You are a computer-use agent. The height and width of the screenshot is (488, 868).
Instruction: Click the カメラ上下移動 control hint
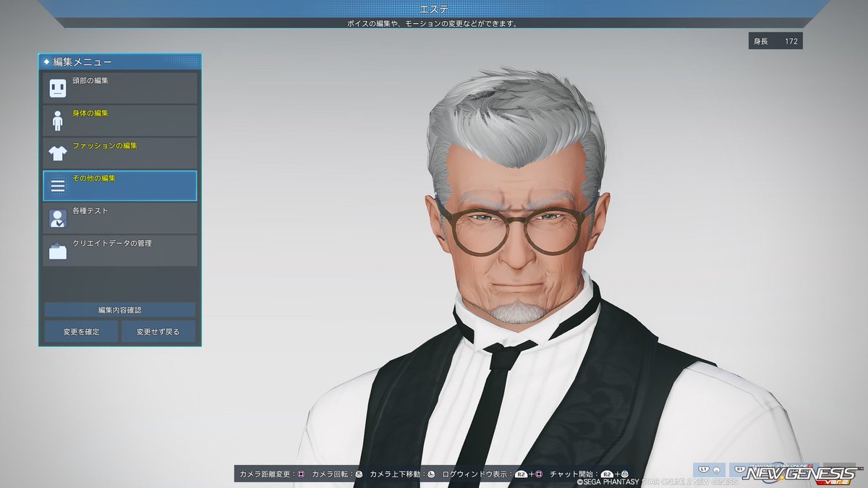coord(403,474)
